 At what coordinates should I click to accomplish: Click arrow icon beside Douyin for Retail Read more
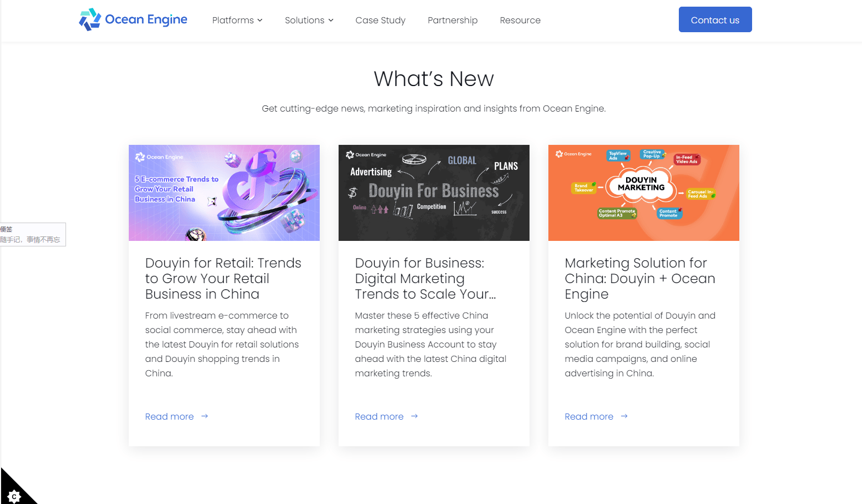(x=204, y=416)
